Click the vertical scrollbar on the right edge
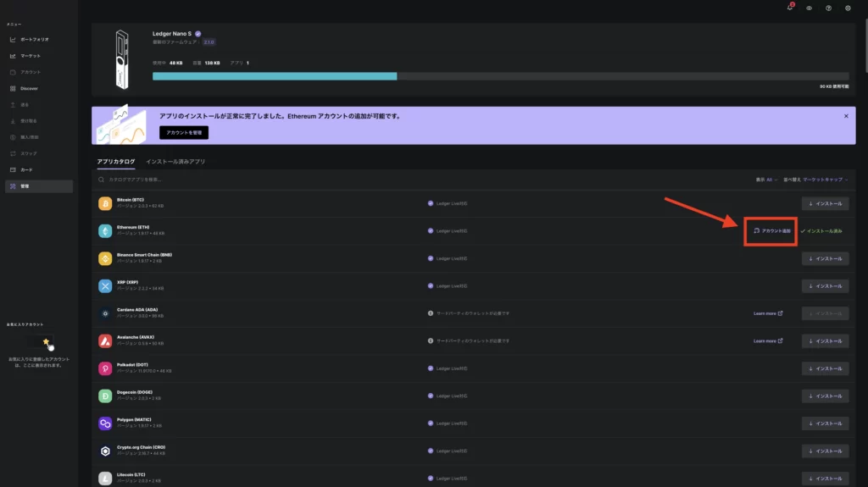This screenshot has height=487, width=868. [x=865, y=44]
